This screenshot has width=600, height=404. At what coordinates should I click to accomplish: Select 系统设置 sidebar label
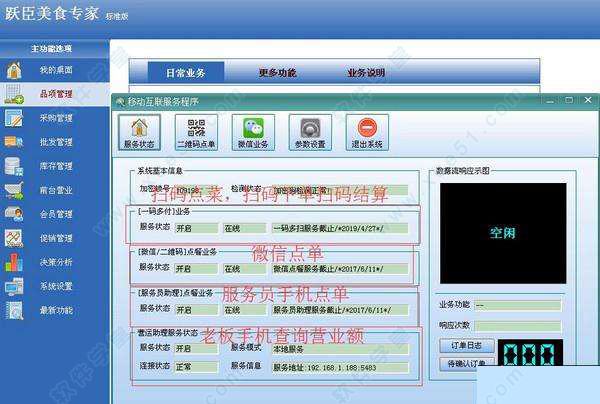click(56, 286)
